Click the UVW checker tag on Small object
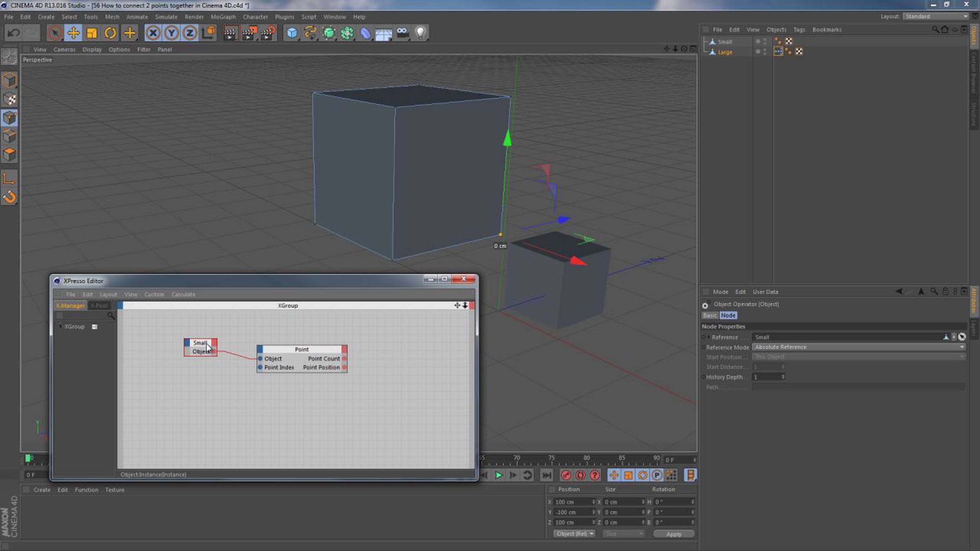Image resolution: width=980 pixels, height=551 pixels. (789, 41)
